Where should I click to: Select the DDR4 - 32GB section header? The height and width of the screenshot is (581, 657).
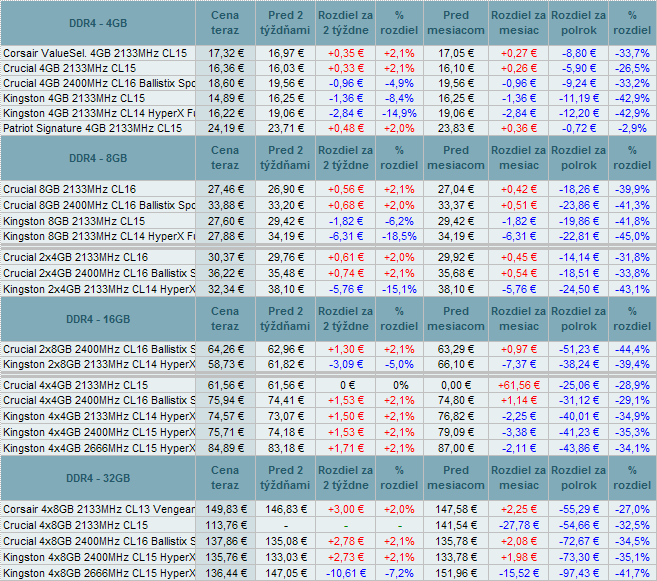pos(98,478)
